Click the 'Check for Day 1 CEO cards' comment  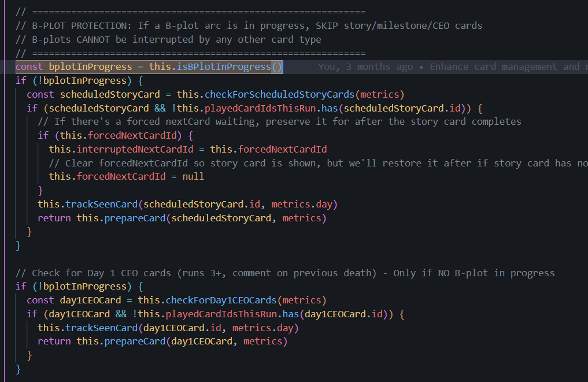point(285,273)
